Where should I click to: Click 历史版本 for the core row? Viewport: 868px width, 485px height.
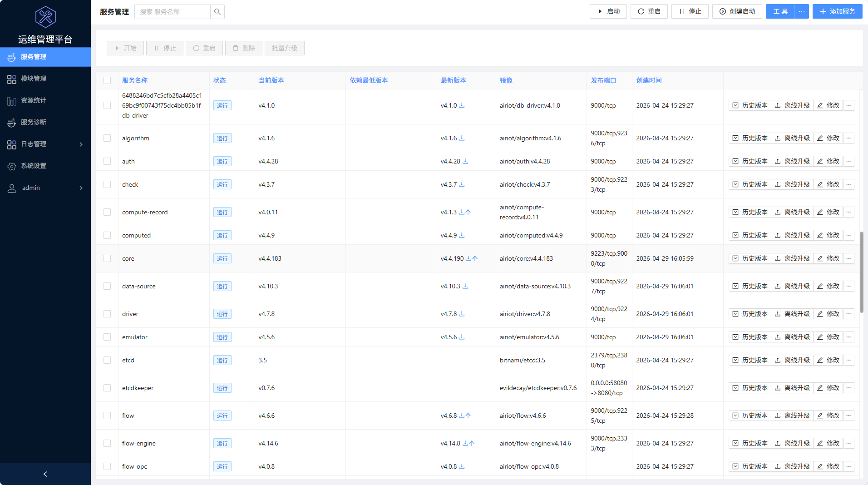pyautogui.click(x=750, y=258)
